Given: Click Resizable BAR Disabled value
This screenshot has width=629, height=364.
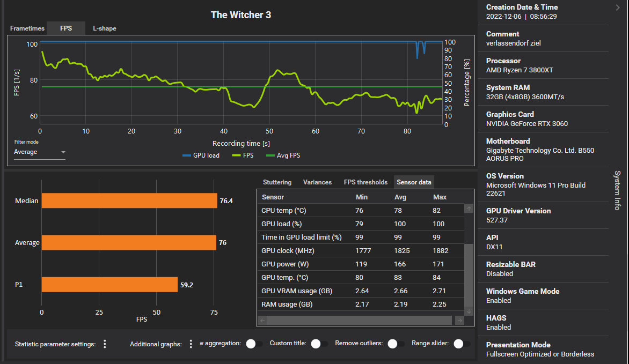Looking at the screenshot, I should pyautogui.click(x=500, y=274).
